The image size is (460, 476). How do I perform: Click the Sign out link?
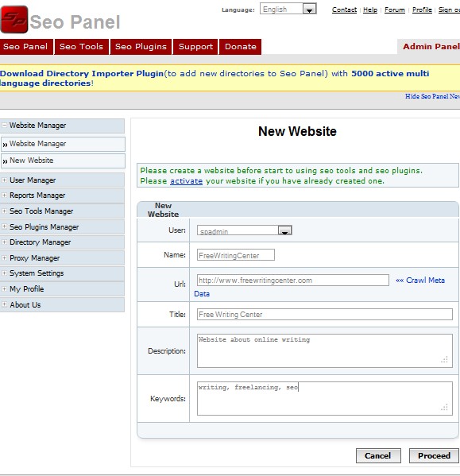point(449,10)
